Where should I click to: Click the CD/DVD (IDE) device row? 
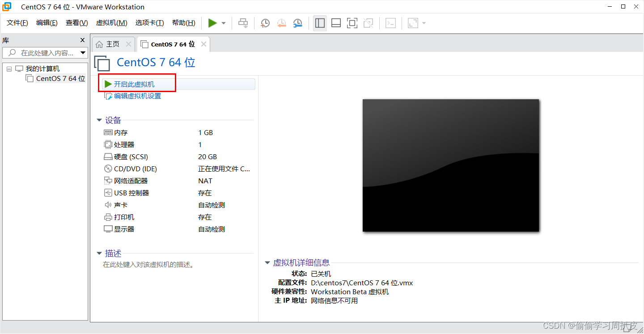point(178,169)
